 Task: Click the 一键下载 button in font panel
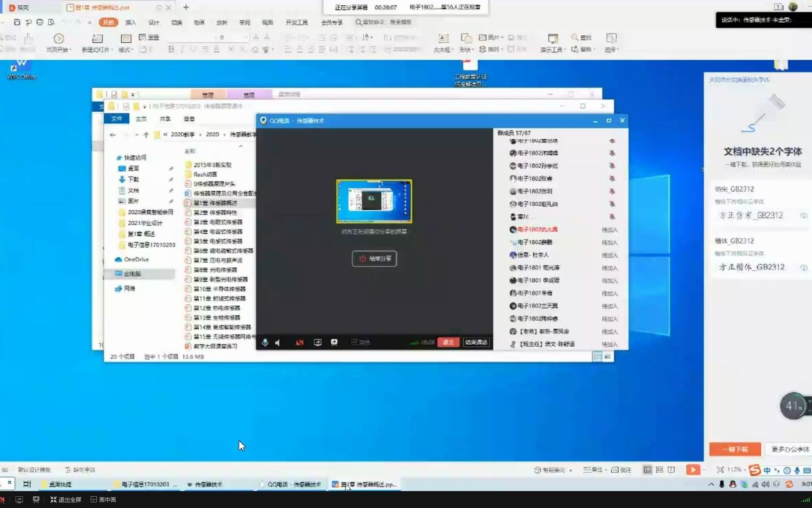tap(735, 449)
